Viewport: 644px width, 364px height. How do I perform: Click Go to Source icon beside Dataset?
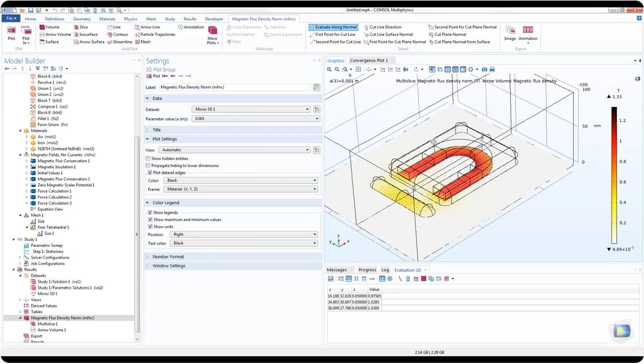point(316,109)
